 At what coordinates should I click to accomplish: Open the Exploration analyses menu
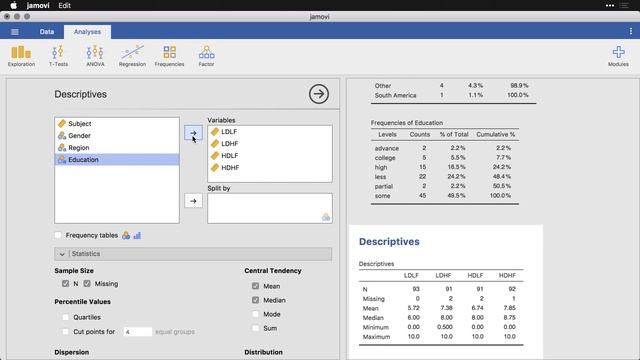21,56
